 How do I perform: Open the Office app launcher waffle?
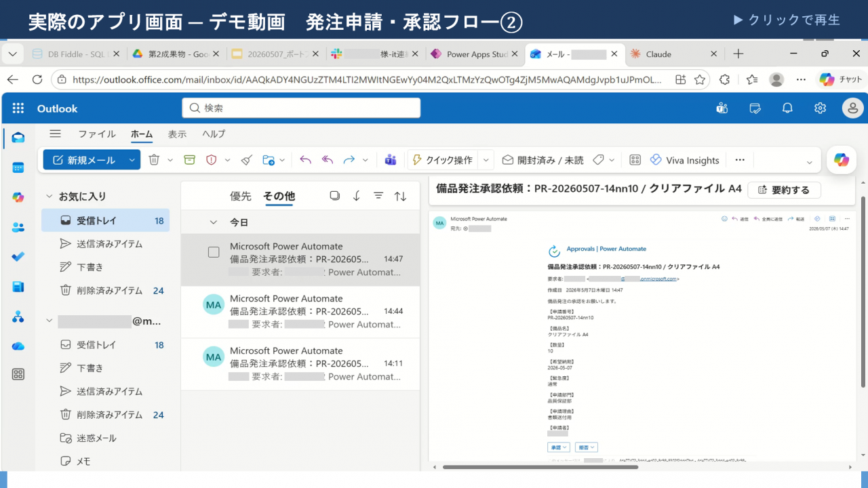point(18,108)
